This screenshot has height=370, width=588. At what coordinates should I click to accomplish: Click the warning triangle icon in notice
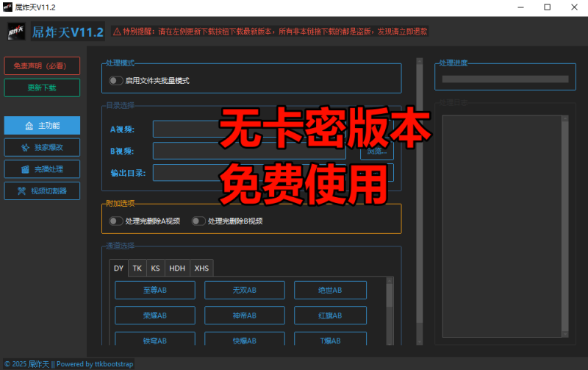tap(117, 32)
